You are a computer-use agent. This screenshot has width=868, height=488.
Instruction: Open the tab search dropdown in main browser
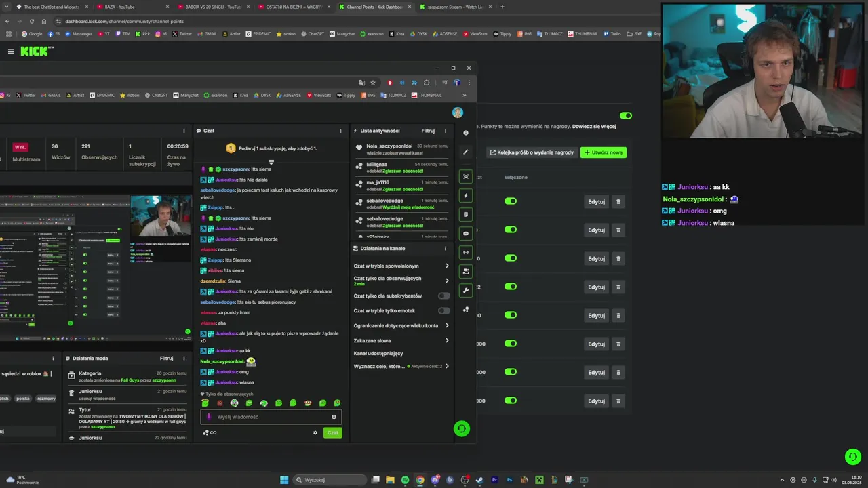[x=7, y=7]
